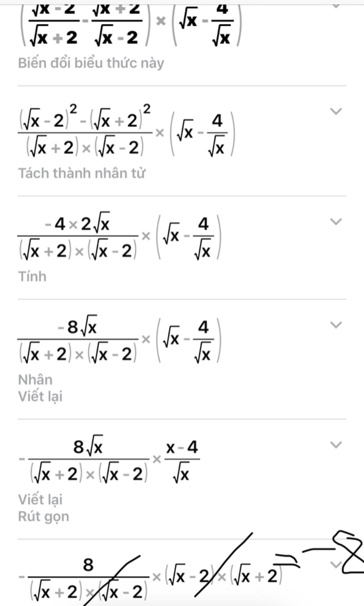Image resolution: width=364 pixels, height=606 pixels.
Task: Tap the 'Nhân' step label
Action: coord(35,380)
